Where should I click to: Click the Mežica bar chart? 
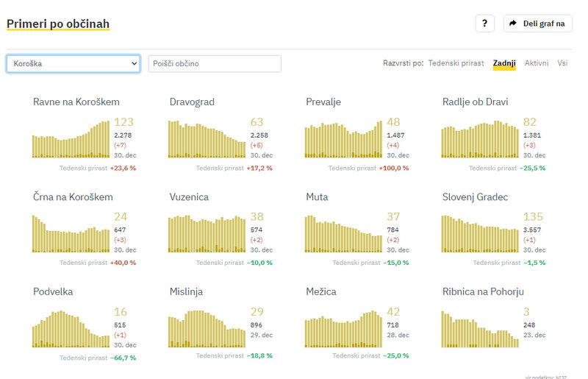[x=343, y=329]
